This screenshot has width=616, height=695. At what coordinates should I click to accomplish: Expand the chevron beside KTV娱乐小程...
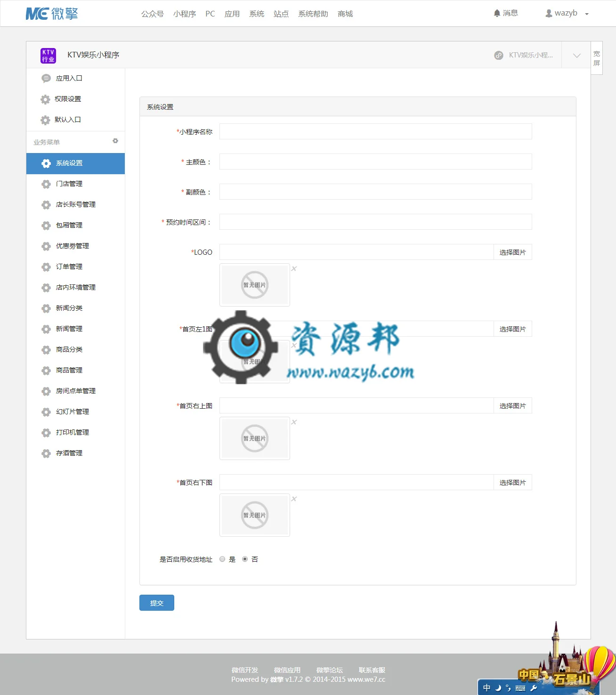point(576,56)
